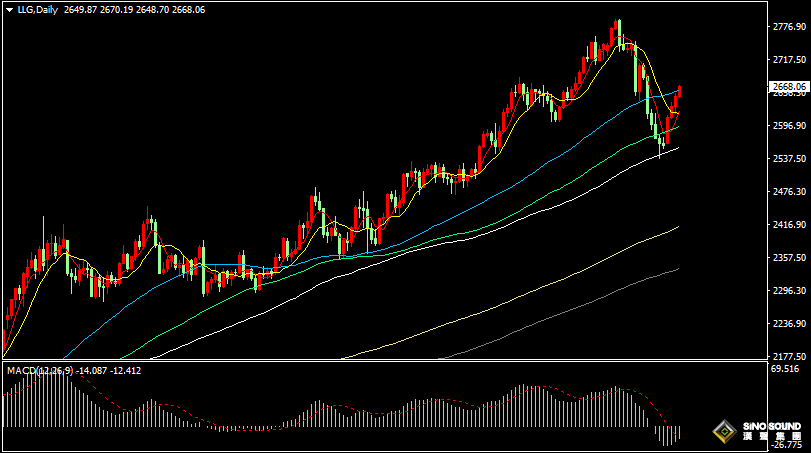
Task: Click price axis label 2476.30
Action: [x=789, y=191]
